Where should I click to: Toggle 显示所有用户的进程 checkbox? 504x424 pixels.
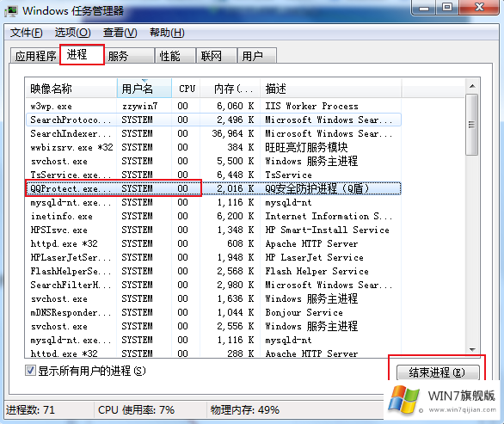click(x=30, y=371)
